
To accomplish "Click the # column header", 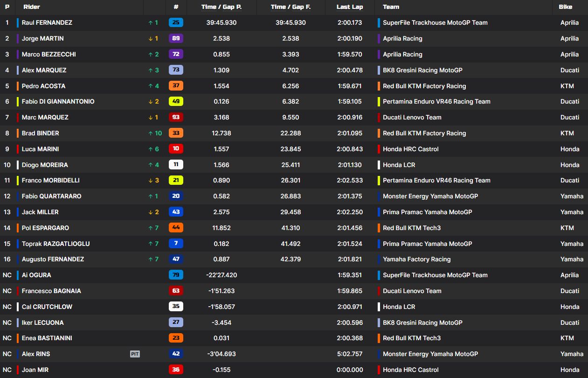I will point(176,7).
